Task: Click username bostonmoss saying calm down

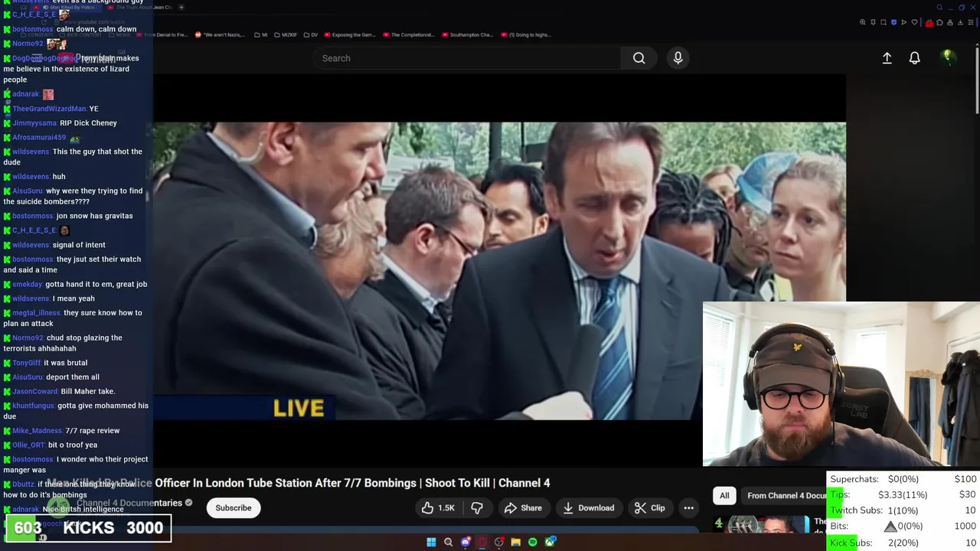Action: [x=32, y=29]
